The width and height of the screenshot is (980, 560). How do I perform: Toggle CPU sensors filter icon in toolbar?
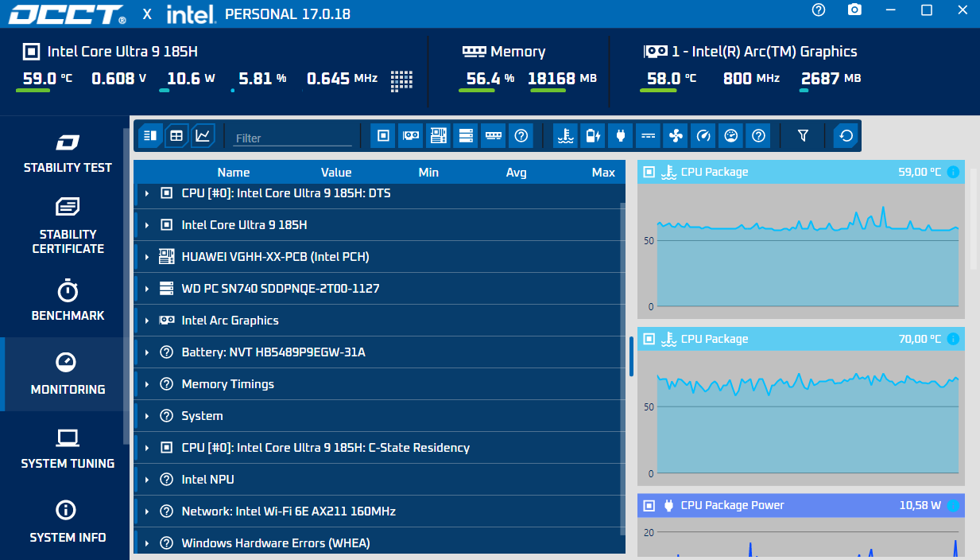coord(383,136)
